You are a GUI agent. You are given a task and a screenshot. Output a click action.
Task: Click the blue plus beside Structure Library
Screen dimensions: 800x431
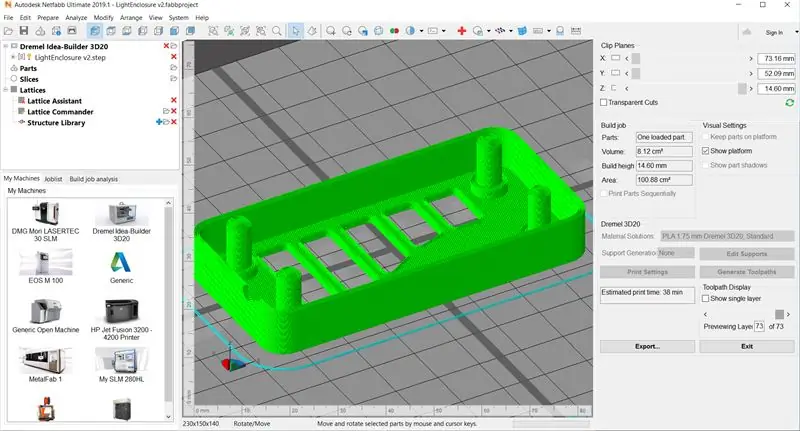159,122
